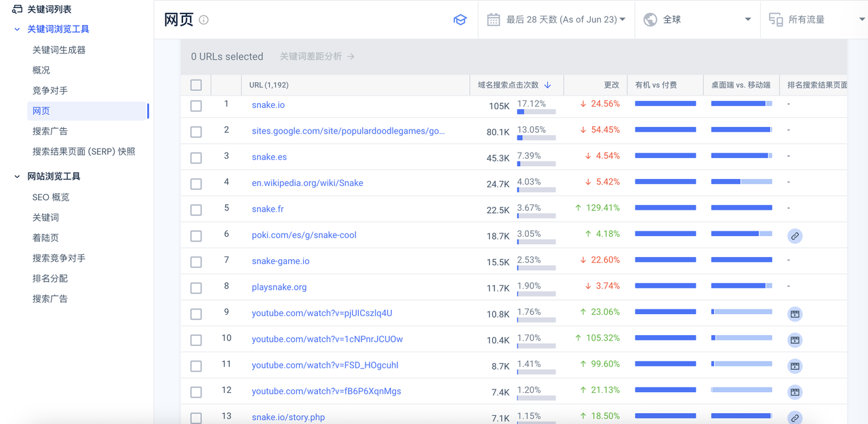Go to 搜索结果页面 (SERP) 快照 menu item
This screenshot has height=424, width=868.
click(83, 151)
